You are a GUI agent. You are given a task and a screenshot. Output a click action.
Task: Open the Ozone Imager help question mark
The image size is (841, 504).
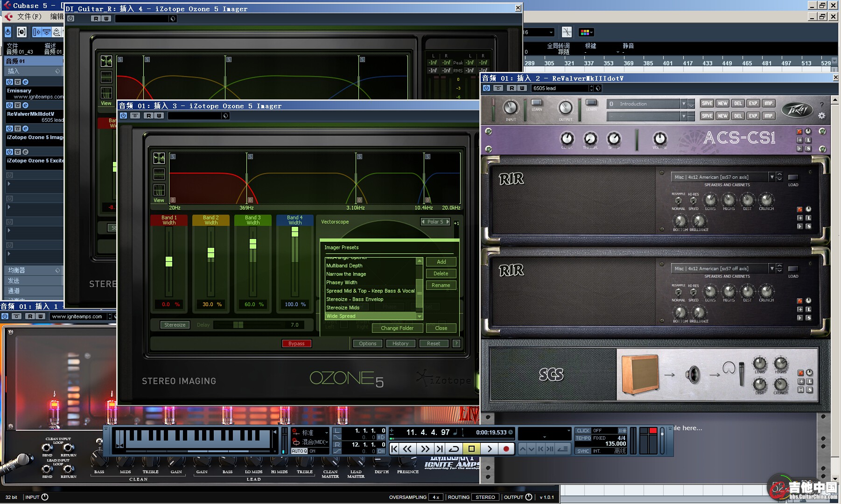(456, 343)
